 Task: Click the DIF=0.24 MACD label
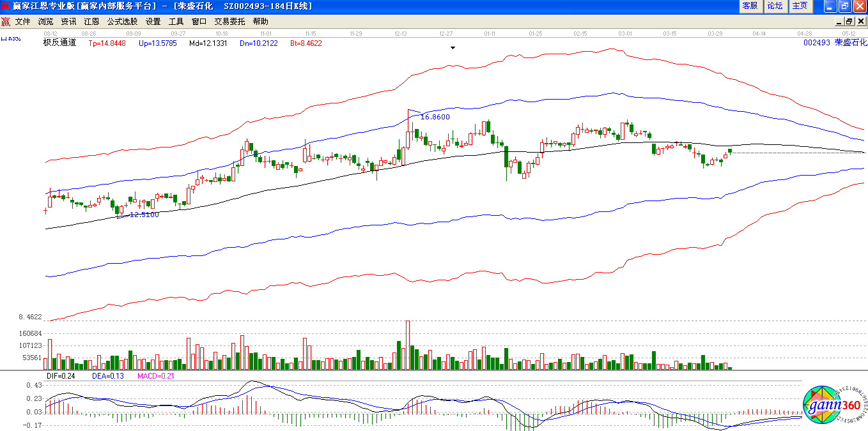click(x=61, y=376)
